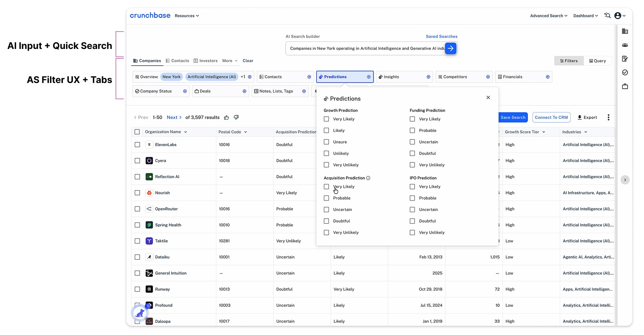Open the companies building sidebar icon

pos(625,31)
